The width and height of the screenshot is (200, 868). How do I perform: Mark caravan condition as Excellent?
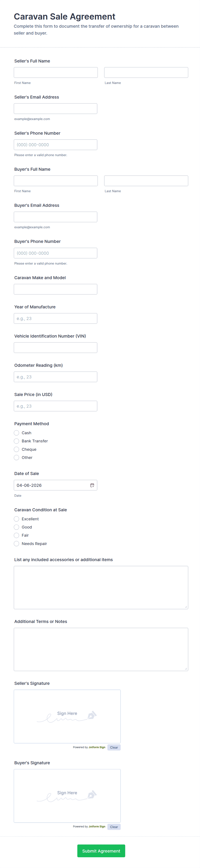17,519
